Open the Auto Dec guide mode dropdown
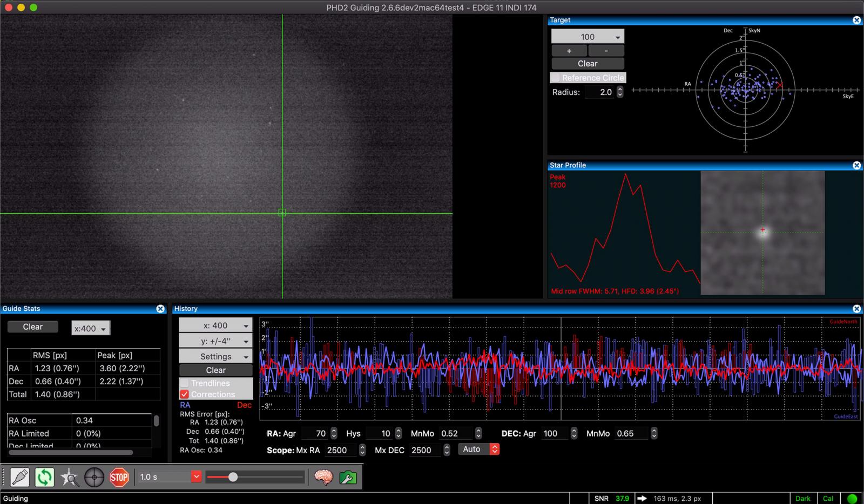Image resolution: width=864 pixels, height=504 pixels. pyautogui.click(x=479, y=449)
